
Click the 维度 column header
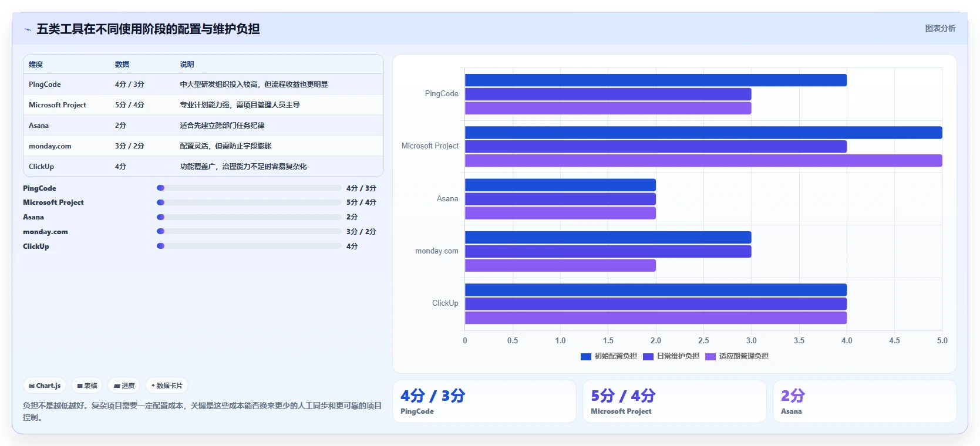pos(36,65)
